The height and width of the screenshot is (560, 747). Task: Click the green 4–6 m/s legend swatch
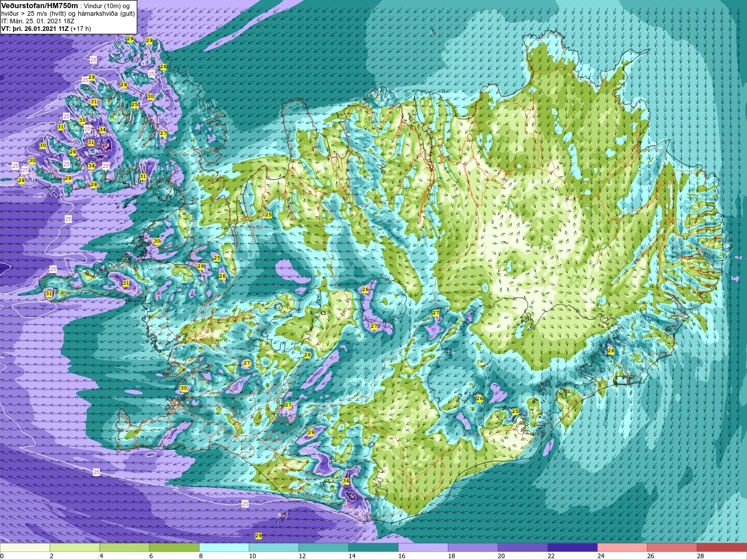click(124, 548)
